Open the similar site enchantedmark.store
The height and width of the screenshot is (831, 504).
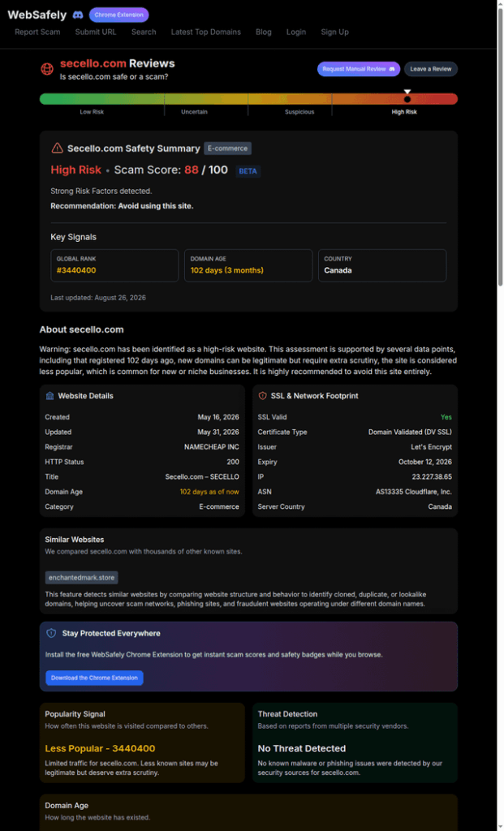pyautogui.click(x=82, y=577)
